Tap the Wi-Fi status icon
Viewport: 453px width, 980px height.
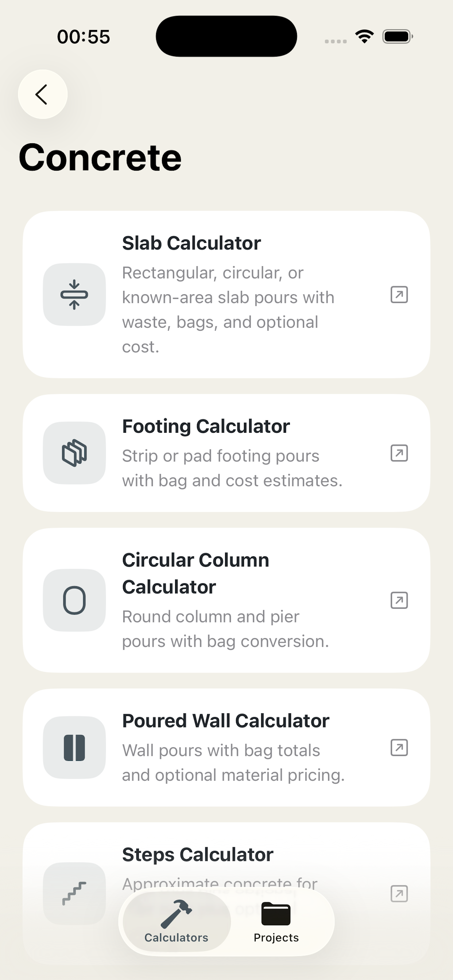coord(364,36)
